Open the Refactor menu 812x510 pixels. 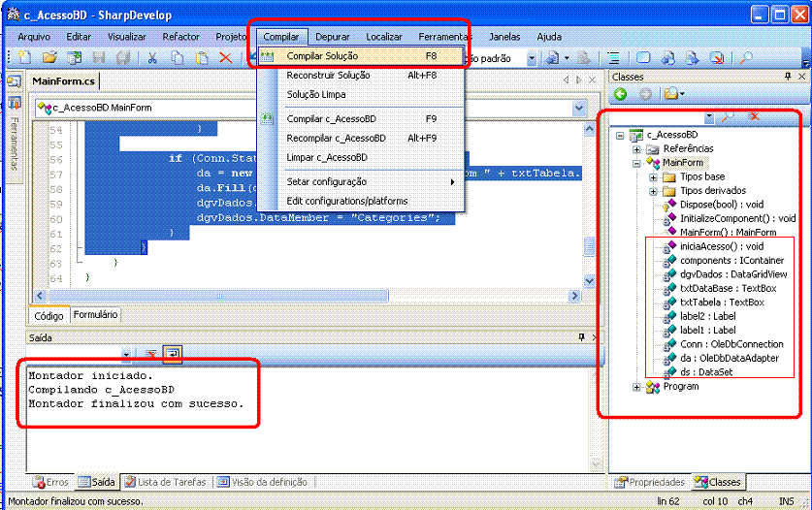[x=180, y=37]
